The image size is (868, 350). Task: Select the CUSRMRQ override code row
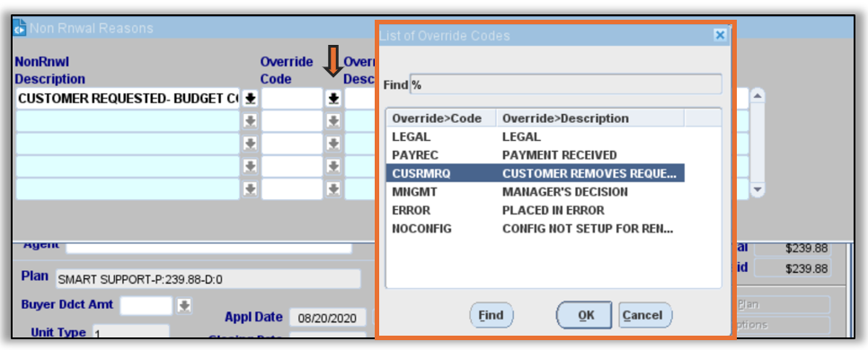click(536, 173)
